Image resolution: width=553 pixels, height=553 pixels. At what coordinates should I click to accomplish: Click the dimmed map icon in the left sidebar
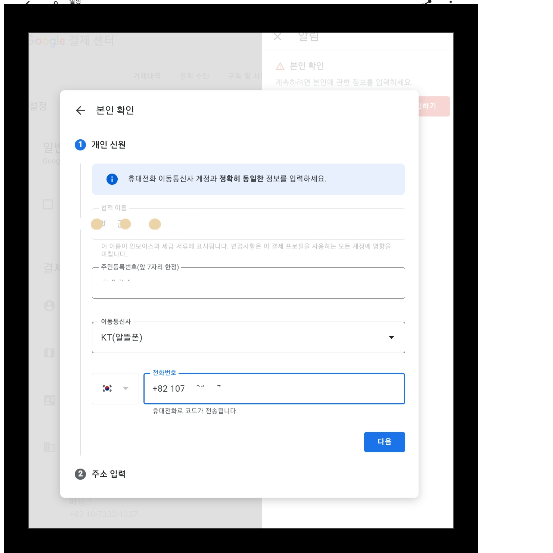[x=49, y=353]
